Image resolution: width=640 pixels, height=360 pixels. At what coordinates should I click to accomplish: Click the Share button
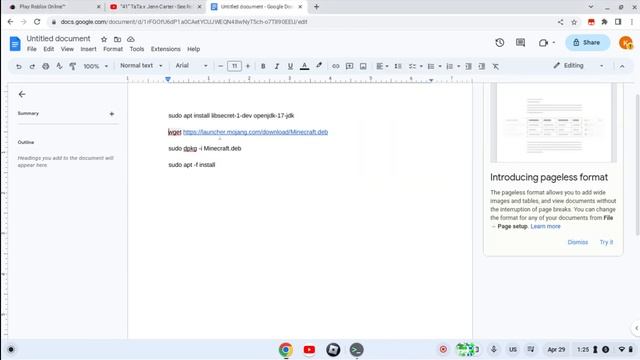(x=587, y=42)
